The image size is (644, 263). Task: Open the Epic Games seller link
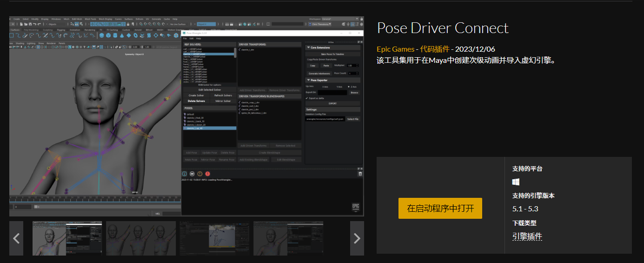pos(395,49)
